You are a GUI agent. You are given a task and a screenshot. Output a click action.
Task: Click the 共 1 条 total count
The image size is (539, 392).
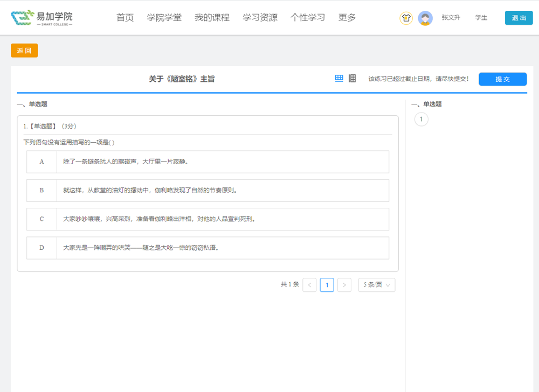(x=290, y=284)
